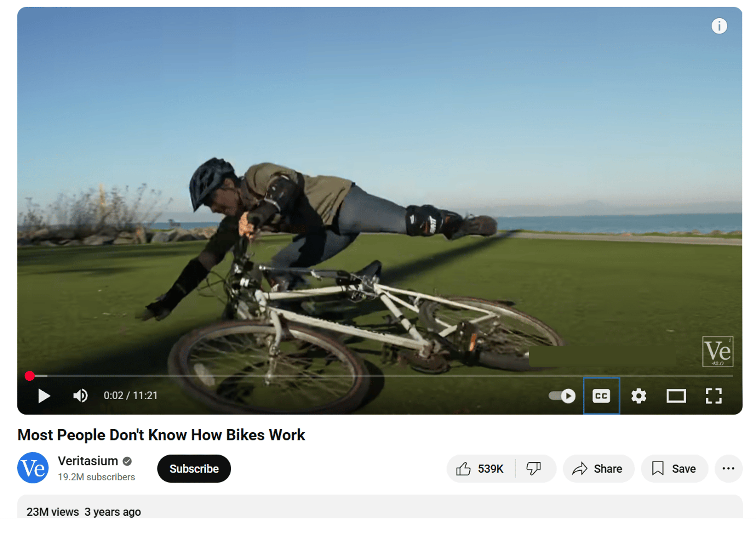This screenshot has height=540, width=756.
Task: Toggle the autoplay switch
Action: pyautogui.click(x=562, y=396)
